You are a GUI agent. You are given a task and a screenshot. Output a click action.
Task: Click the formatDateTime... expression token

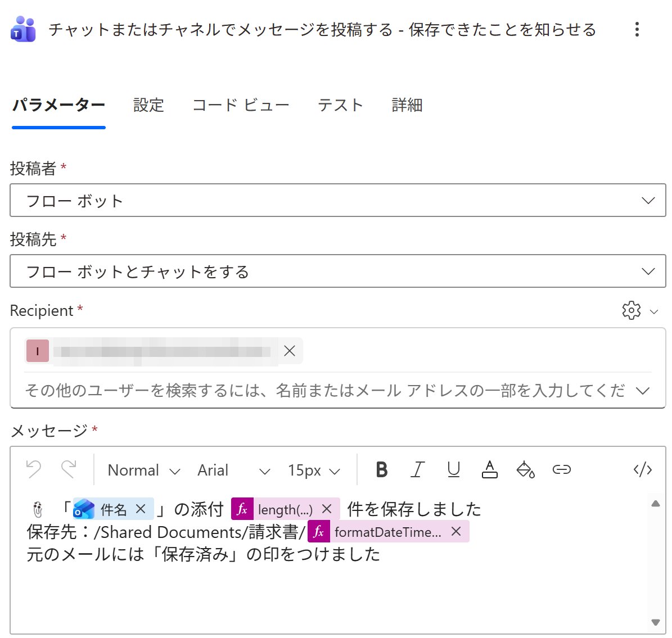pos(388,532)
